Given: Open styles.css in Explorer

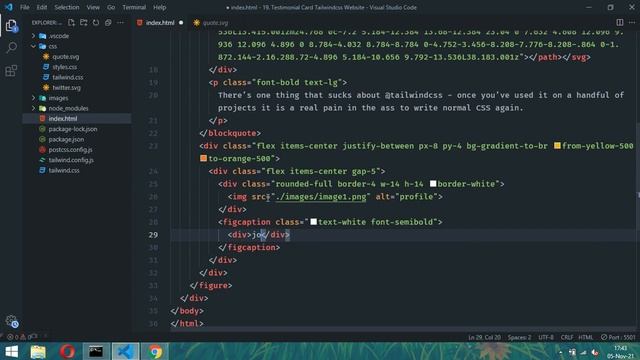Looking at the screenshot, I should pyautogui.click(x=64, y=67).
